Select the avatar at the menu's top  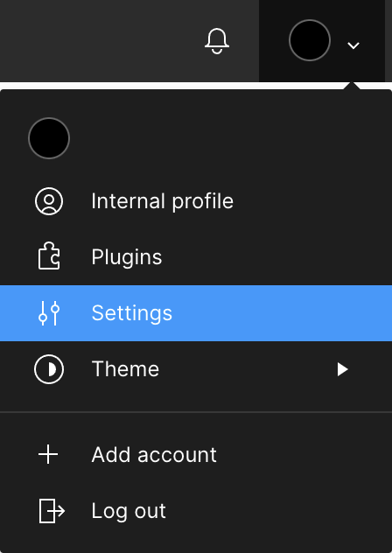49,138
